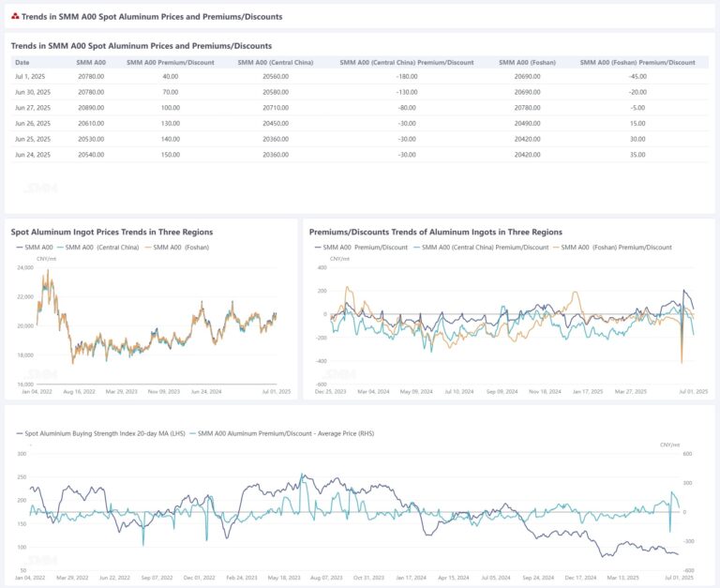Click the -45.00 Foshan discount cell
This screenshot has height=588, width=720.
637,76
